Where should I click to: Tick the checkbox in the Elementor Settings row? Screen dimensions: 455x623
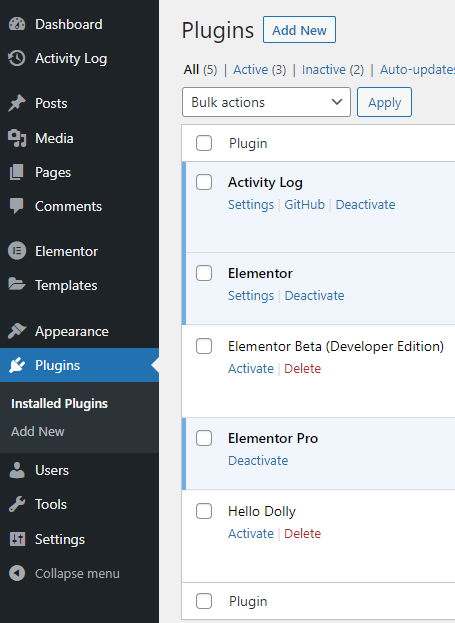[204, 273]
